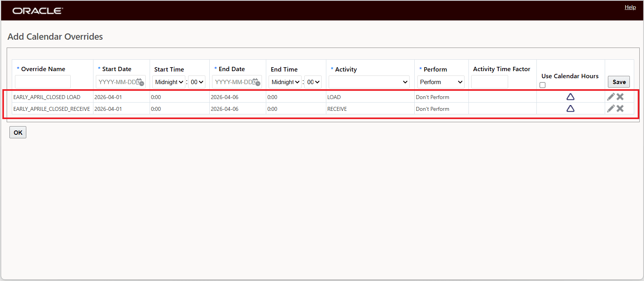Image resolution: width=644 pixels, height=281 pixels.
Task: Open the Start Date calendar picker
Action: pyautogui.click(x=140, y=82)
